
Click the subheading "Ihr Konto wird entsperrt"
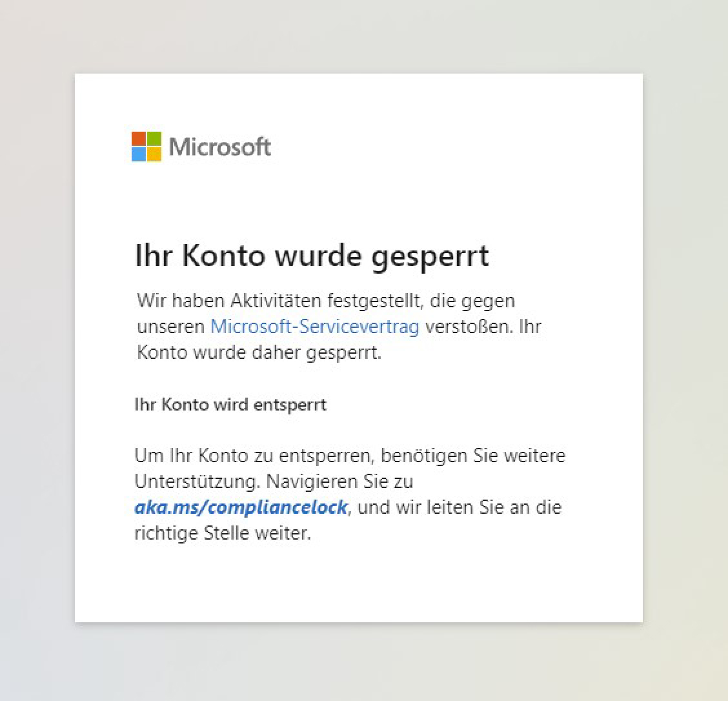coord(230,405)
